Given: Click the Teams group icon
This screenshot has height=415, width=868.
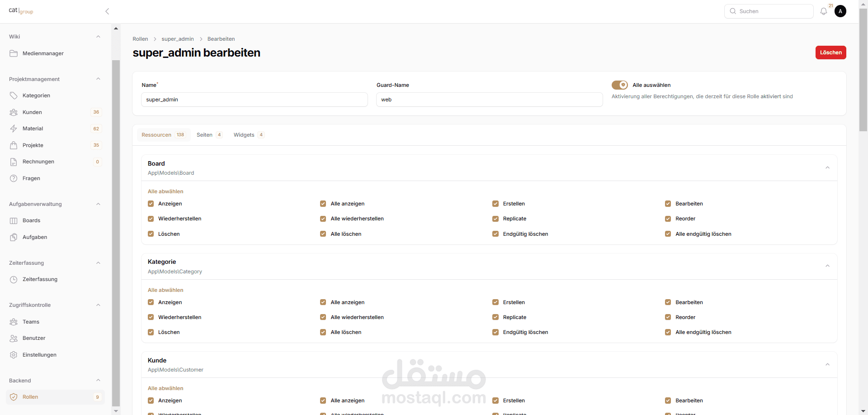Looking at the screenshot, I should (14, 322).
